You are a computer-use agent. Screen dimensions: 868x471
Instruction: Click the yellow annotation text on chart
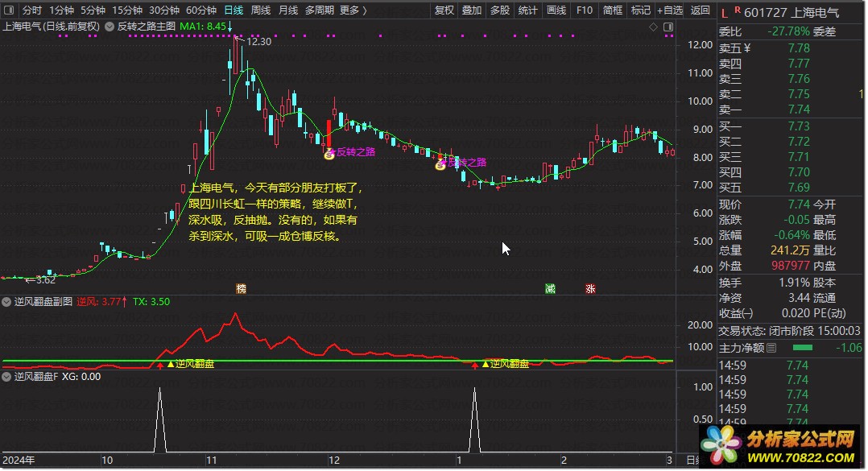pos(275,212)
